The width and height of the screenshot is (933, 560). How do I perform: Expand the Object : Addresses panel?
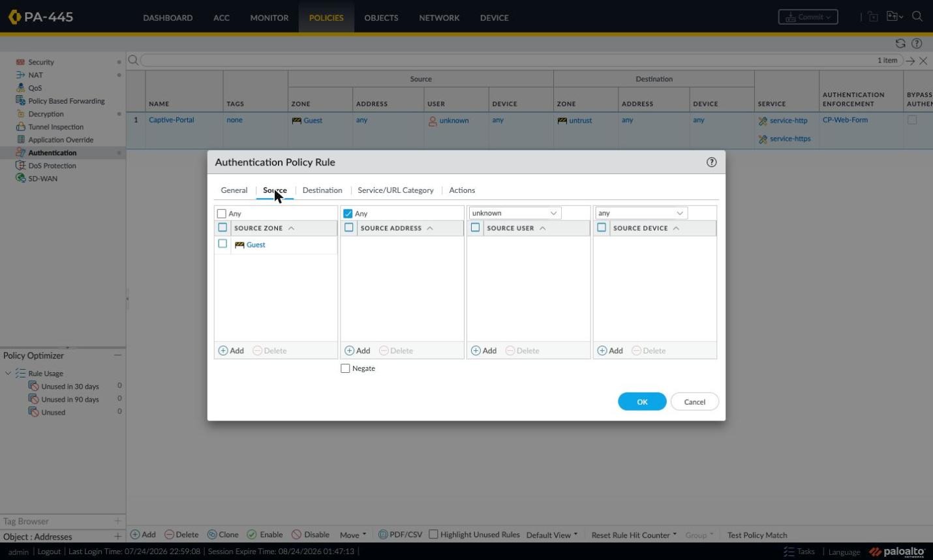pyautogui.click(x=117, y=537)
